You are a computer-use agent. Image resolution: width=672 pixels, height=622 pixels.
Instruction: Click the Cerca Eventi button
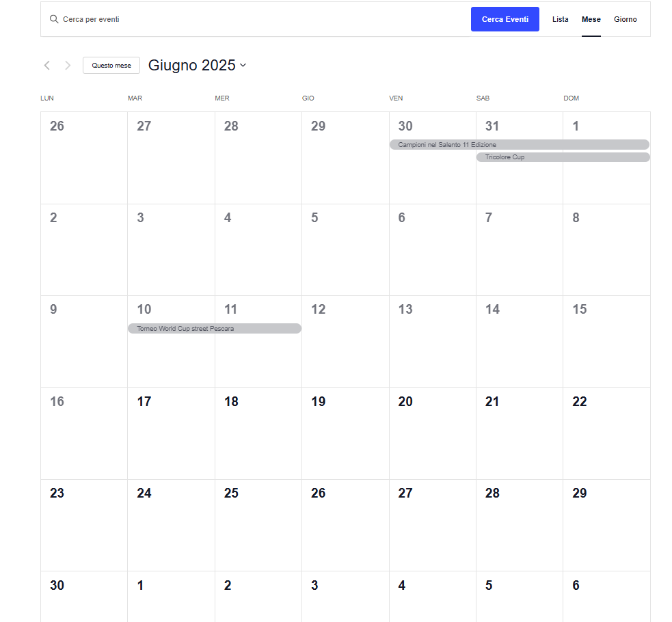[505, 19]
